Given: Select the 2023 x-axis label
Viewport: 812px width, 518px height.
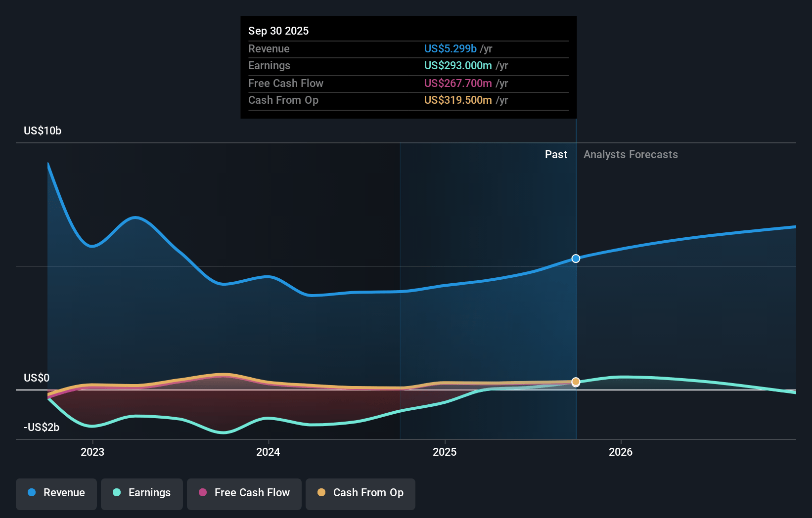Looking at the screenshot, I should 92,452.
